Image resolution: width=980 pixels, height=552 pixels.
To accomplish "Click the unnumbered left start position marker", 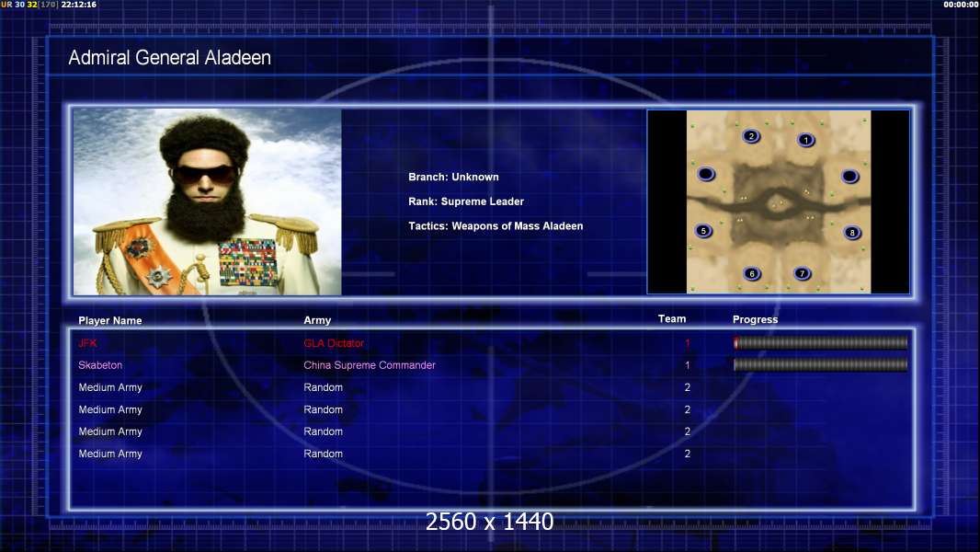I will click(706, 174).
